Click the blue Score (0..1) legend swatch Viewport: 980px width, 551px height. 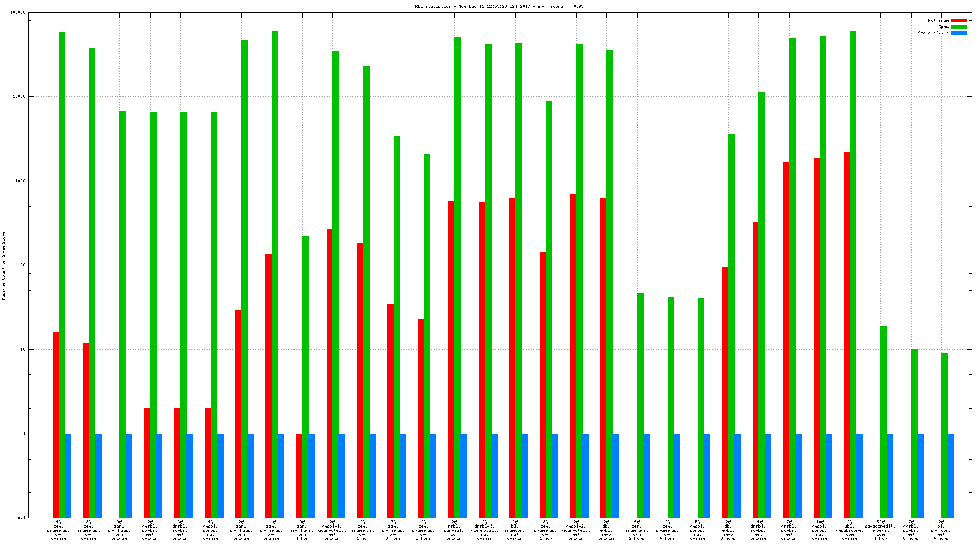pos(959,33)
